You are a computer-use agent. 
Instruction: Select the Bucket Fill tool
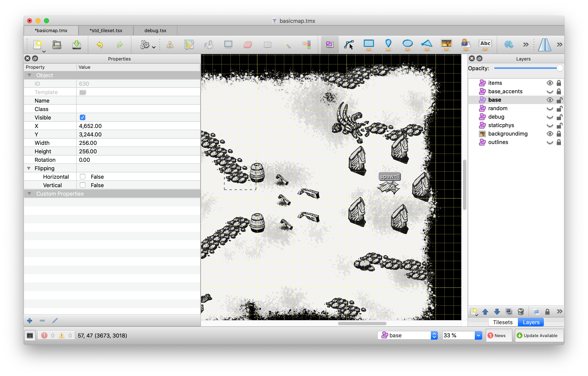tap(209, 44)
